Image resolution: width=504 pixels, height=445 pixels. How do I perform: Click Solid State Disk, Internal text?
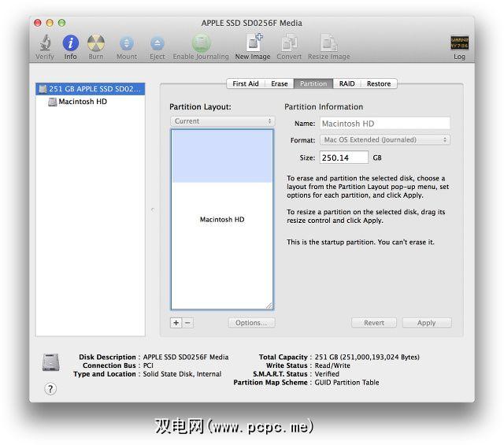(182, 374)
